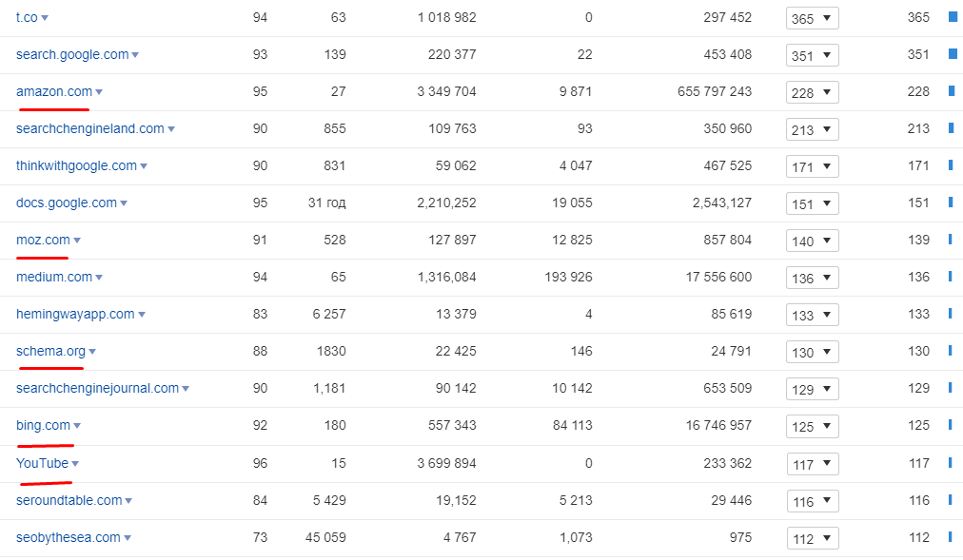
Task: Open the 130 dropdown for schema.org
Action: coord(812,352)
